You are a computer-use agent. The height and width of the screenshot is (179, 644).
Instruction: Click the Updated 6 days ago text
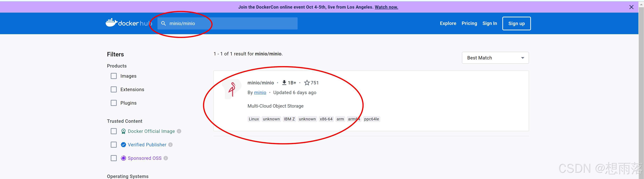(295, 93)
